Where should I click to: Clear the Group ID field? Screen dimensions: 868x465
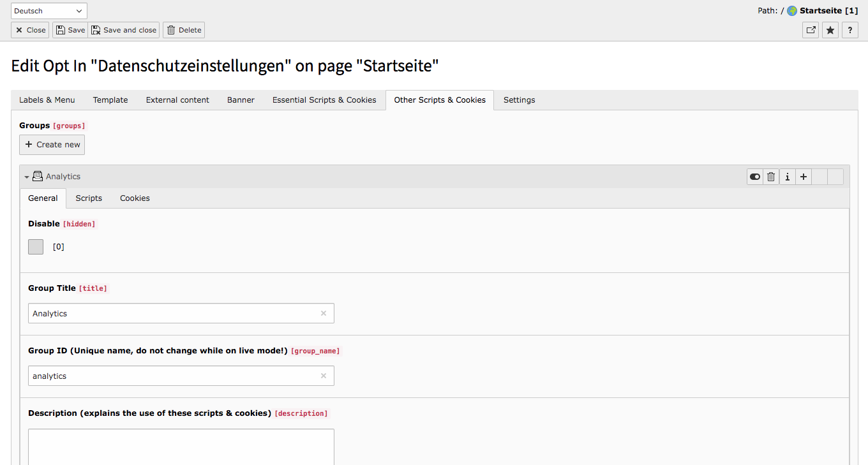[324, 376]
